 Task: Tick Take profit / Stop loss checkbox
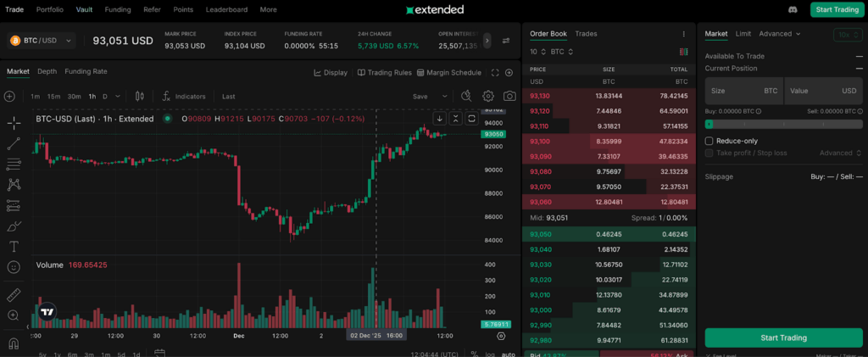(709, 153)
